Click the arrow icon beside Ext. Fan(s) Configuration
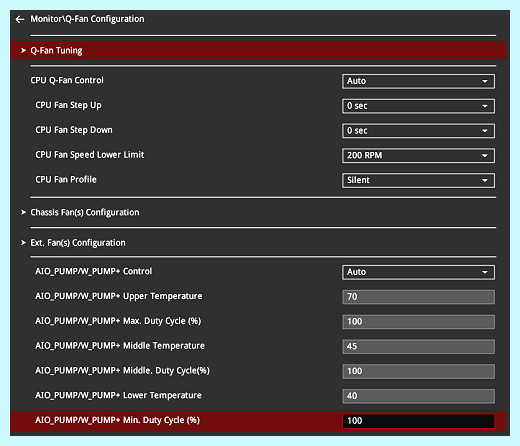Screen dimensions: 520x446 click(x=23, y=243)
